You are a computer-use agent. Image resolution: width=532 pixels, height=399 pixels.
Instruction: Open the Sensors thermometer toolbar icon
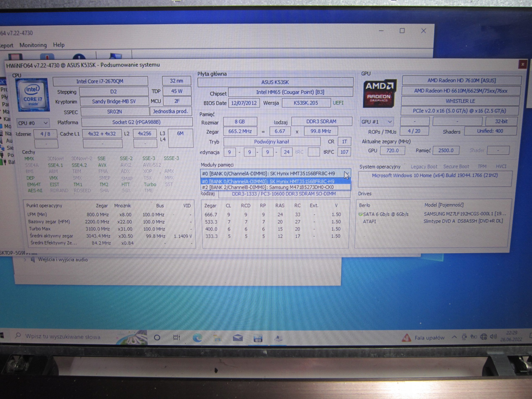(x=47, y=57)
